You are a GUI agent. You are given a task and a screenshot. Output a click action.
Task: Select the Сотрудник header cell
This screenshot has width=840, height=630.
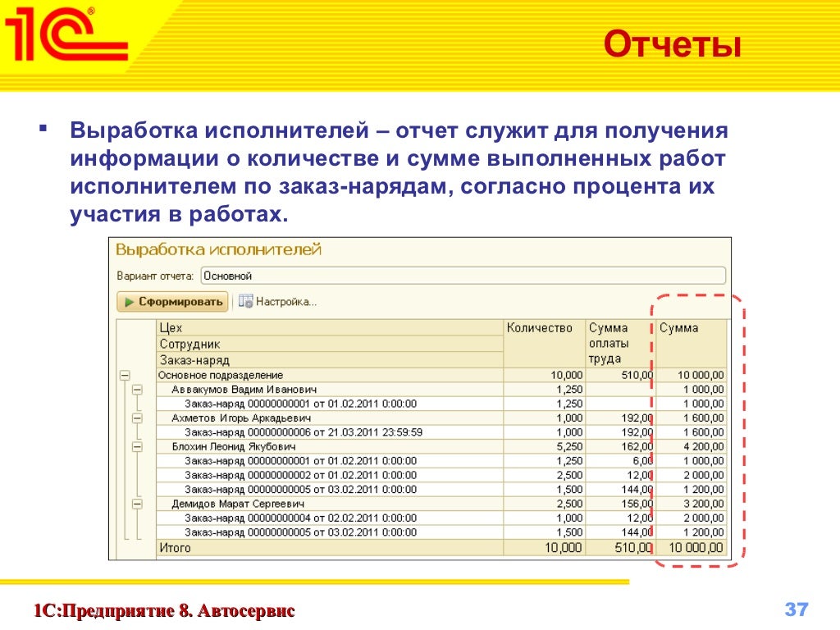[330, 344]
